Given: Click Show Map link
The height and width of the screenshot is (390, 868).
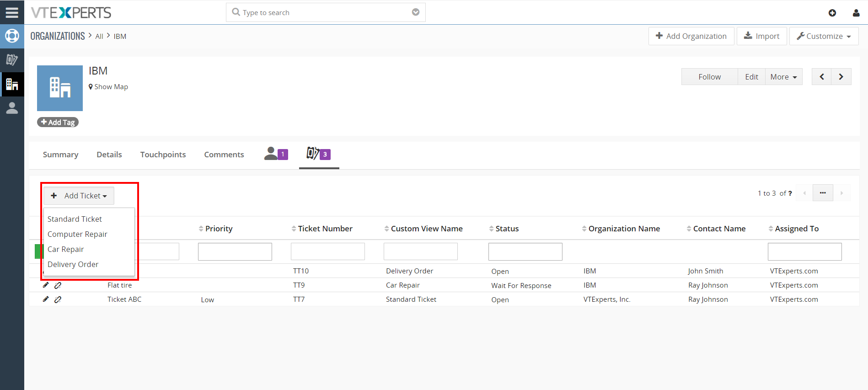Looking at the screenshot, I should point(108,87).
